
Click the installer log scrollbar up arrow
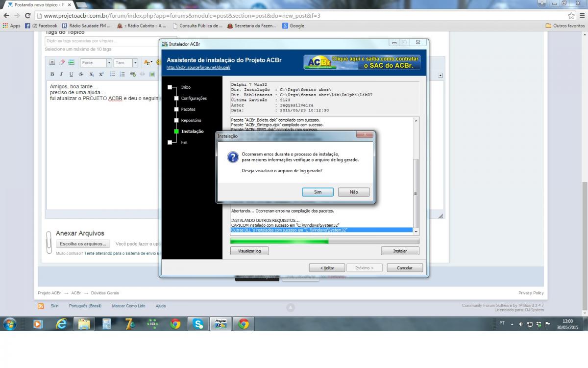(416, 120)
